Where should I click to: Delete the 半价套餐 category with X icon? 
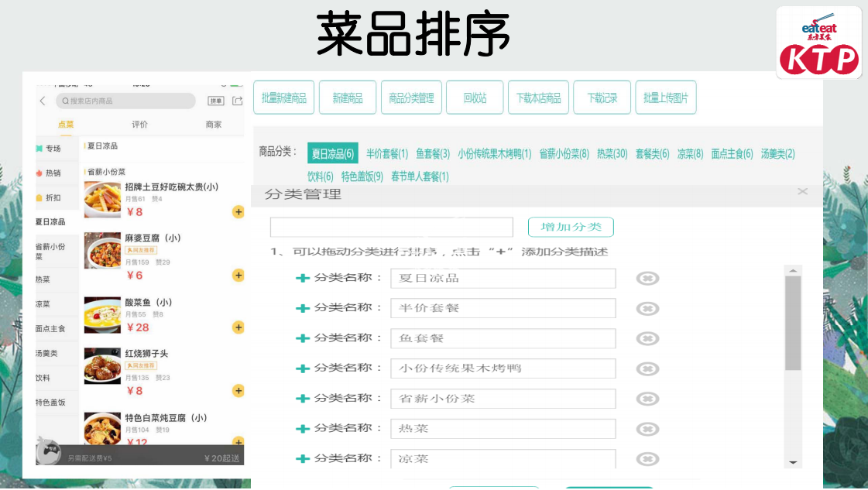point(647,308)
